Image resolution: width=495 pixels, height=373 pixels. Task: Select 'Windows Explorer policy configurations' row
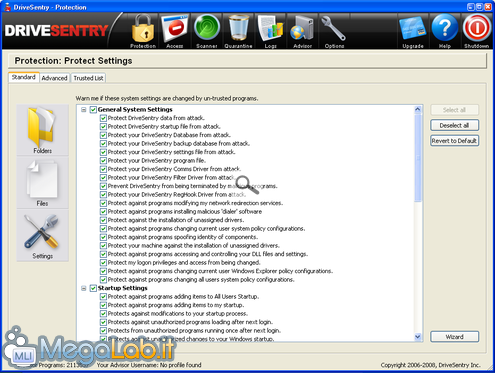click(220, 271)
